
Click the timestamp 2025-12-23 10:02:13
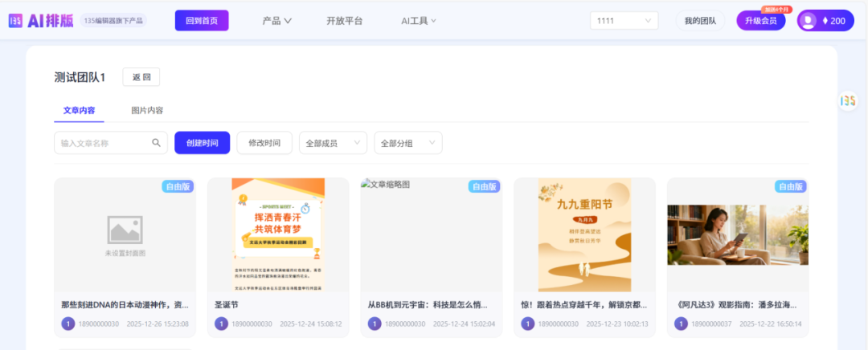(617, 324)
